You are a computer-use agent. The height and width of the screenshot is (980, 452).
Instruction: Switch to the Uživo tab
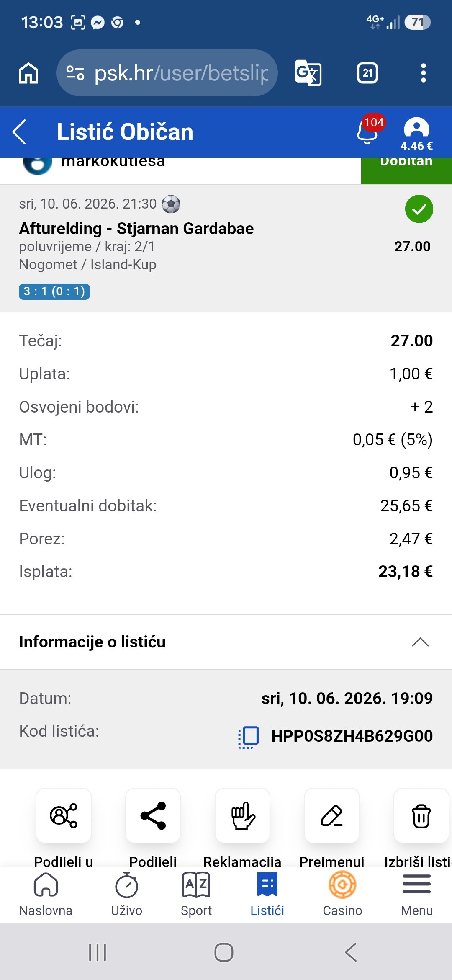[126, 894]
